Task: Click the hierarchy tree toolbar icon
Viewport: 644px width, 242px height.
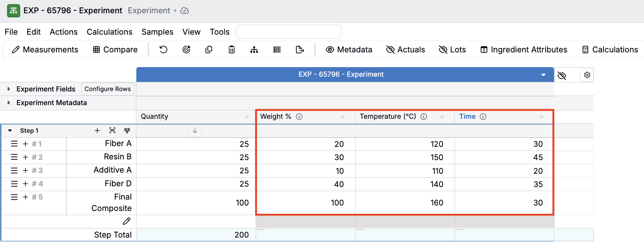Action: (254, 49)
